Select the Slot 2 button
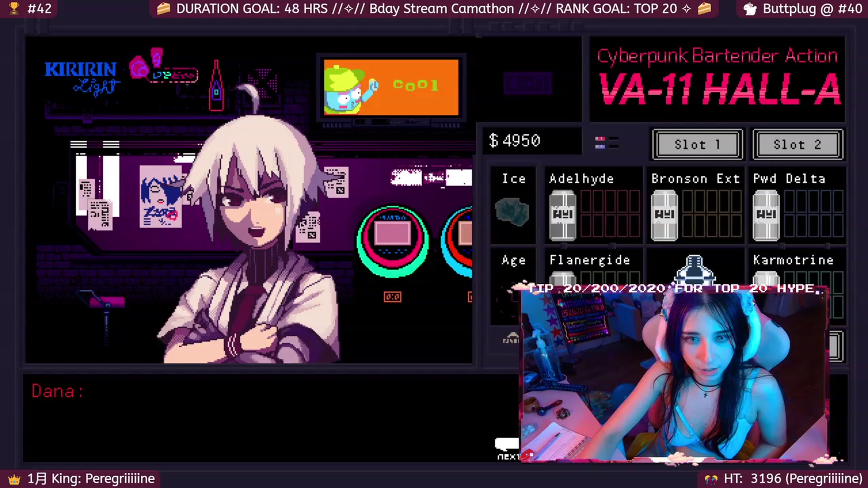The width and height of the screenshot is (868, 488). 798,145
